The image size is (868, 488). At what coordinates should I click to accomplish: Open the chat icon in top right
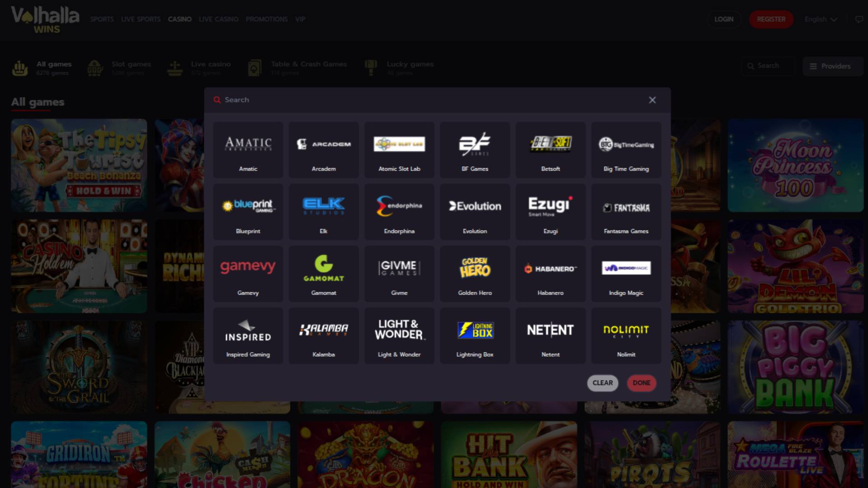tap(859, 19)
